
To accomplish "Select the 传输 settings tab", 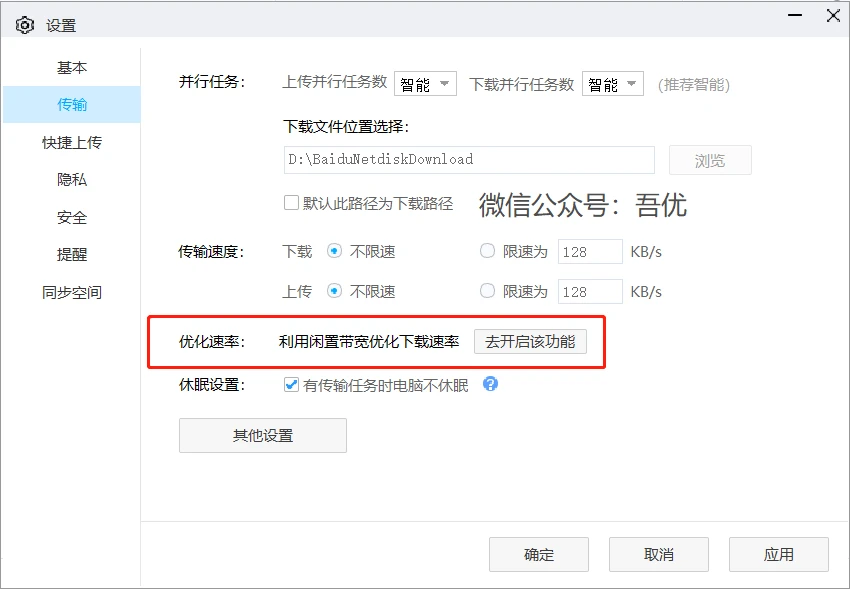I will click(72, 104).
